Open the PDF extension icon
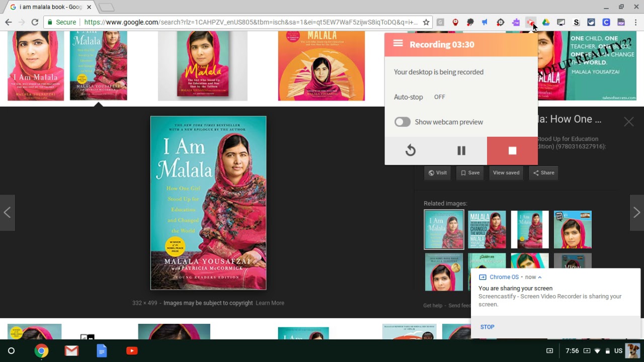The height and width of the screenshot is (362, 644). 621,22
